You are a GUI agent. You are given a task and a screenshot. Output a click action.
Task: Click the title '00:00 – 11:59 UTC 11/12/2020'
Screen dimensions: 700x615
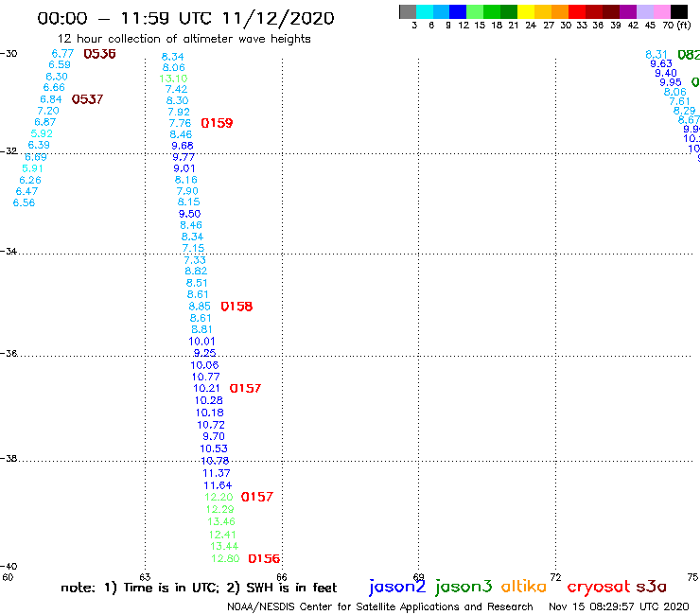tap(185, 18)
